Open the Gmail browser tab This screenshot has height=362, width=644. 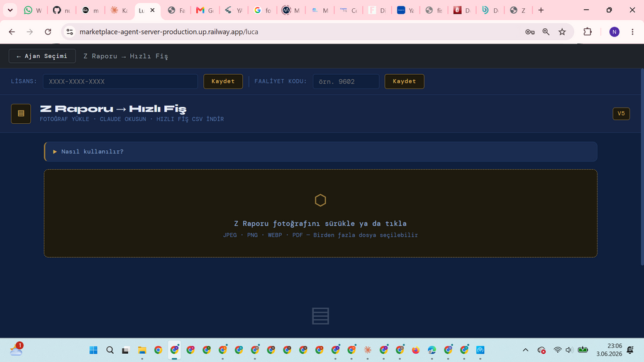tap(205, 10)
